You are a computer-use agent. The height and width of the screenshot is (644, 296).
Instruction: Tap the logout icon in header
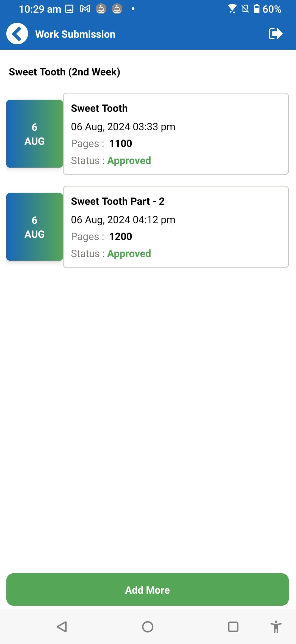click(275, 34)
